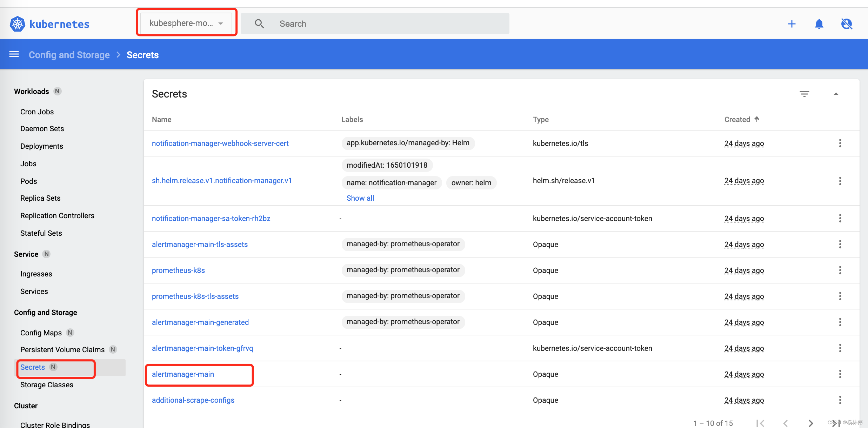Viewport: 868px width, 428px height.
Task: Open the hamburger navigation menu
Action: [x=14, y=54]
